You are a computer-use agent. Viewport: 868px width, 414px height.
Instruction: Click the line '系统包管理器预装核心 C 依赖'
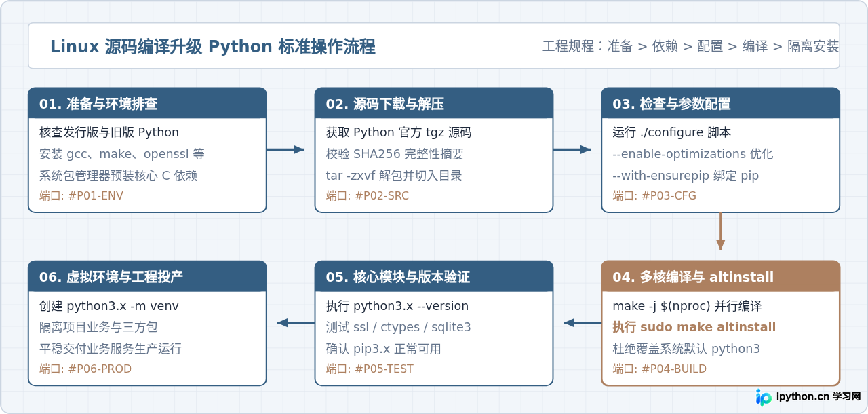[x=119, y=176]
